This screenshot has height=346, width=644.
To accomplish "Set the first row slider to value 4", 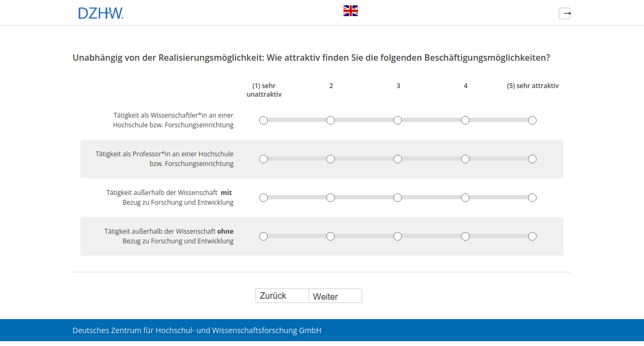I will tap(465, 120).
